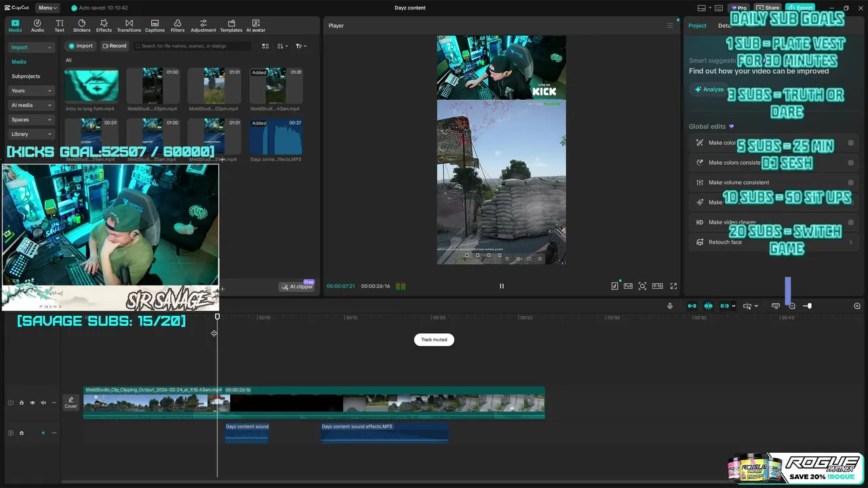The height and width of the screenshot is (488, 868).
Task: Open the media filter dropdown
Action: (x=301, y=46)
